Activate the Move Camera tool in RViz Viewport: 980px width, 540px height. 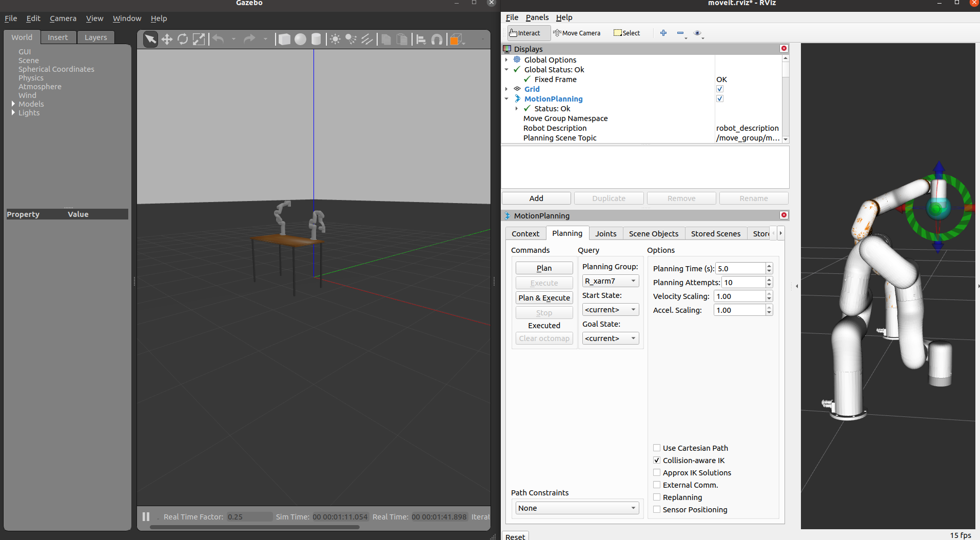577,33
